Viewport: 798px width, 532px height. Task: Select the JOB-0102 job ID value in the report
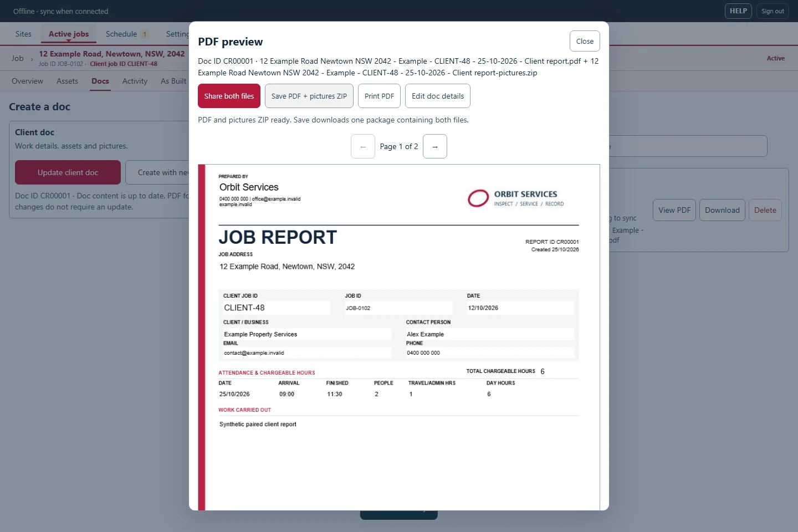click(358, 308)
